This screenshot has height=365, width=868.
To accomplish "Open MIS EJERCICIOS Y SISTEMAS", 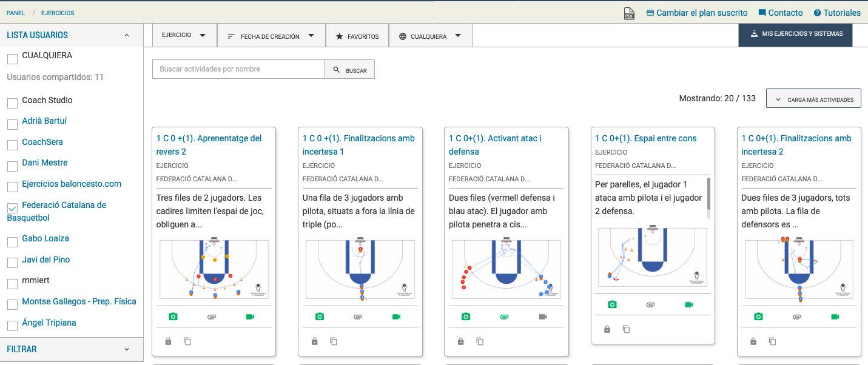I will point(795,35).
